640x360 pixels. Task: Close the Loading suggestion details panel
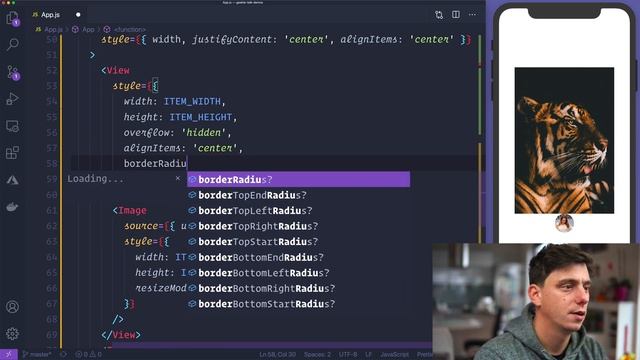pyautogui.click(x=178, y=178)
